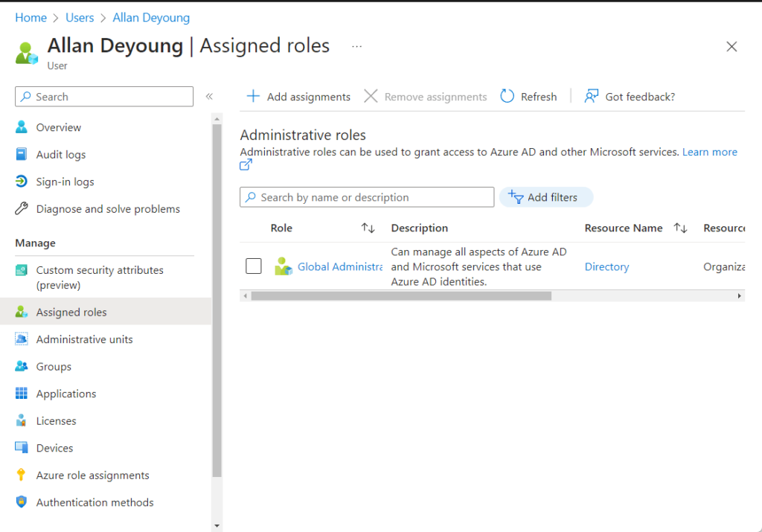This screenshot has width=762, height=532.
Task: Click the Applications grid icon
Action: click(22, 394)
